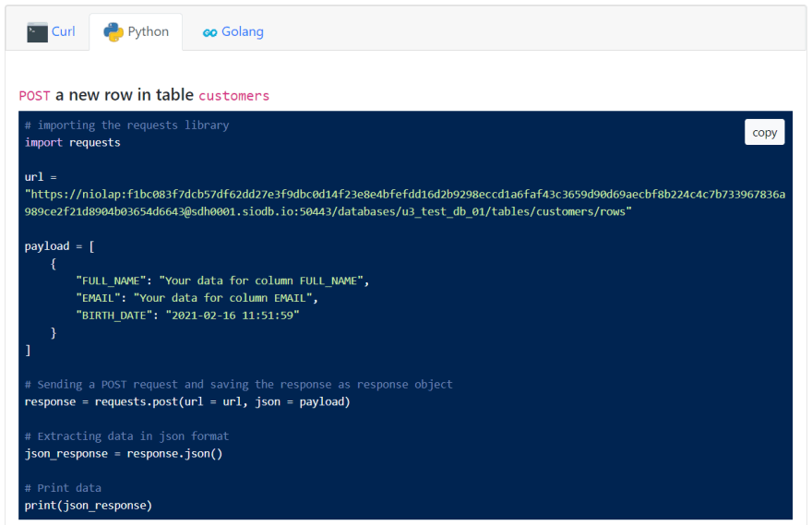Click the customers table name in heading

[234, 96]
